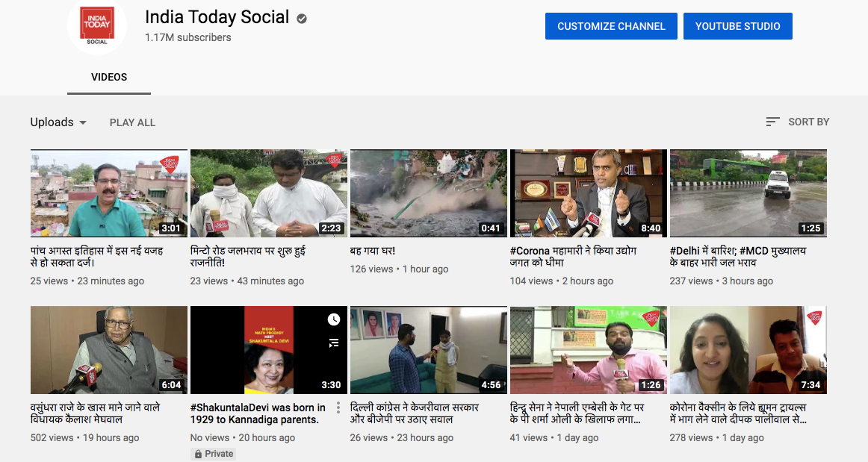The width and height of the screenshot is (868, 462).
Task: Open the SORT BY menu
Action: point(798,122)
